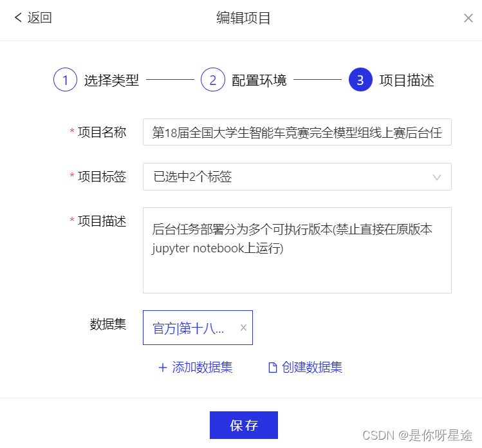Go to step 1 circle 选择类型
The image size is (482, 448).
[x=65, y=80]
